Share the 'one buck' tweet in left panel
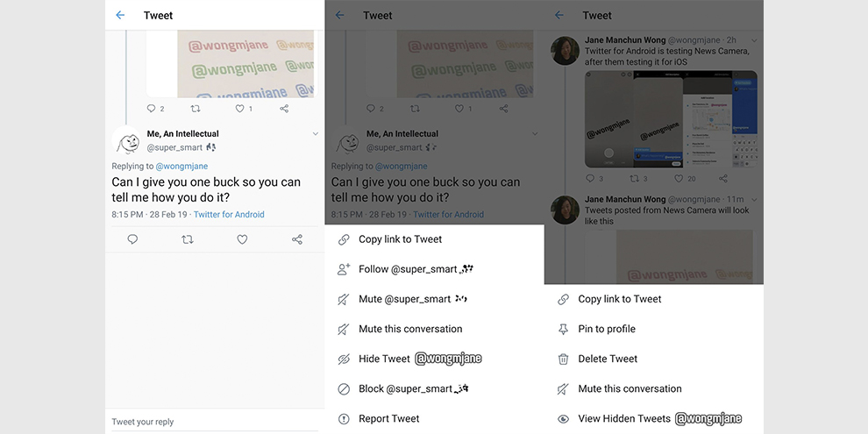This screenshot has height=434, width=868. (297, 239)
